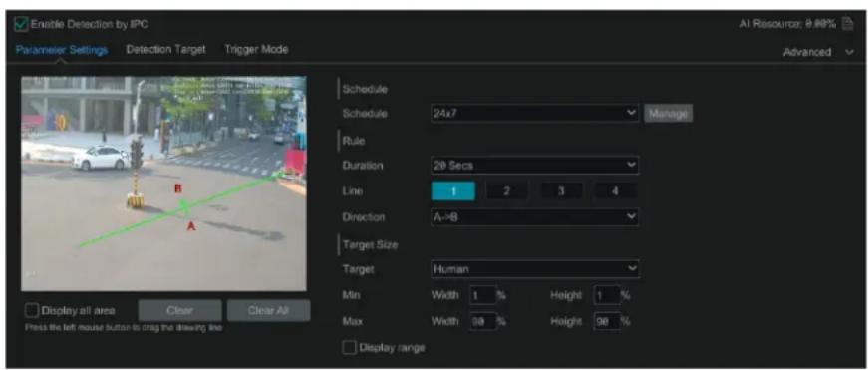Enable the Display range checkbox

[350, 348]
